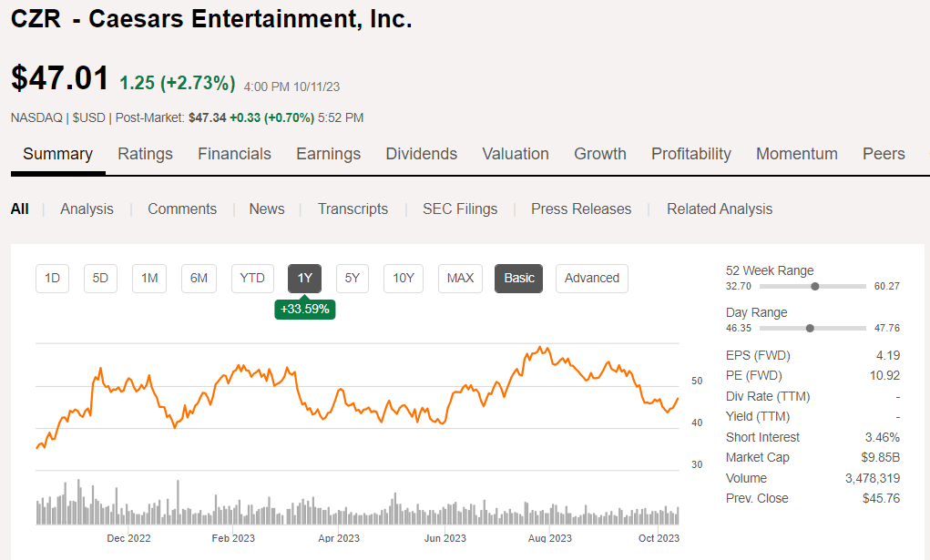Select the Dividends tab
Viewport: 930px width, 560px height.
tap(421, 154)
